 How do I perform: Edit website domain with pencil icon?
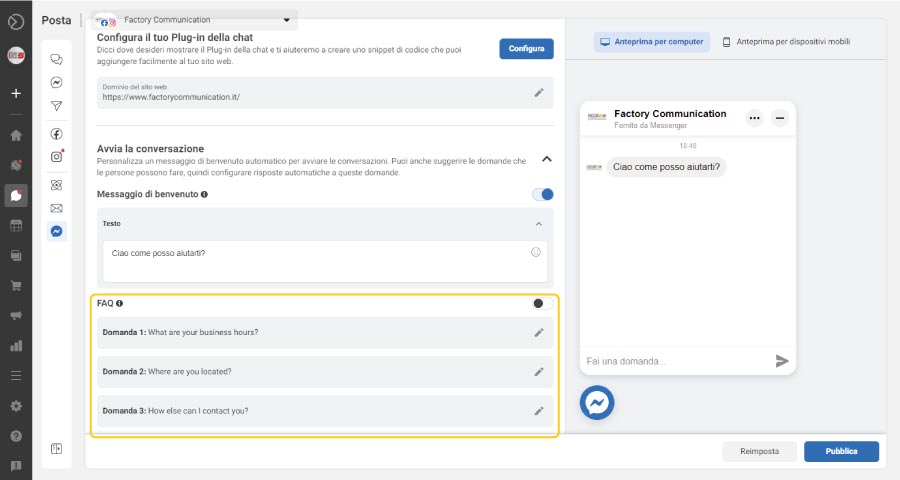pos(539,92)
